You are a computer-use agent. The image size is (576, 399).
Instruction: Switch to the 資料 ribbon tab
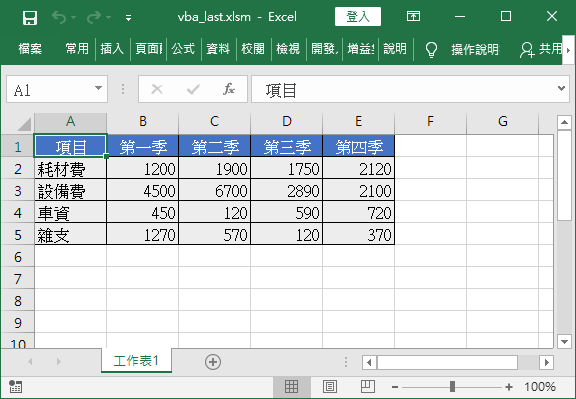[218, 48]
